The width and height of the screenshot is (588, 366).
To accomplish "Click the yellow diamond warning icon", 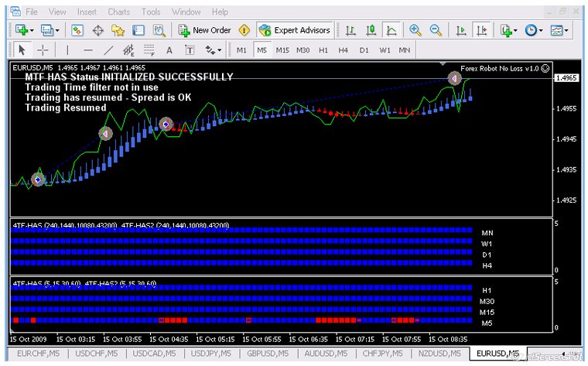I will (x=244, y=30).
